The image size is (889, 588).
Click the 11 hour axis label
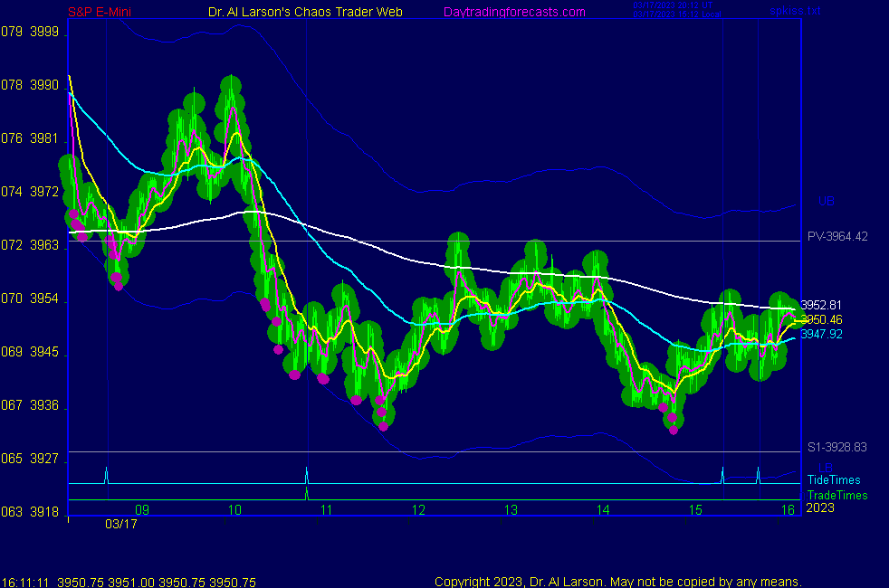point(326,510)
